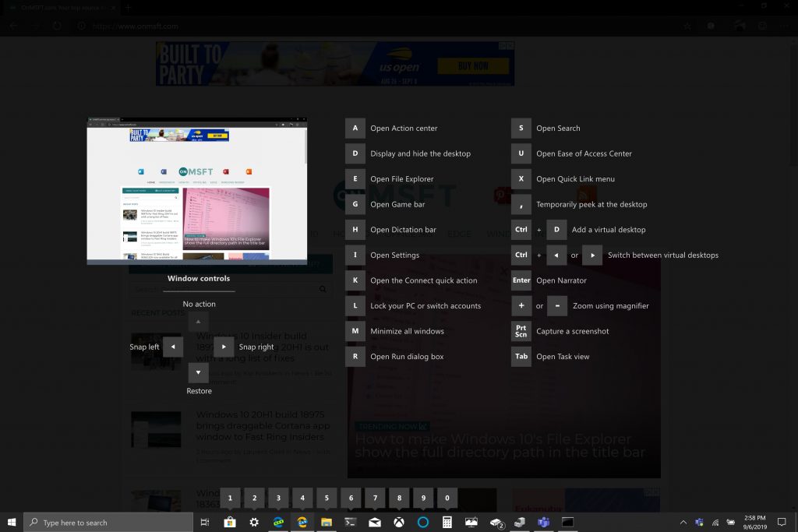Screen dimensions: 798x532
Task: Click the G key for Game bar
Action: click(355, 204)
